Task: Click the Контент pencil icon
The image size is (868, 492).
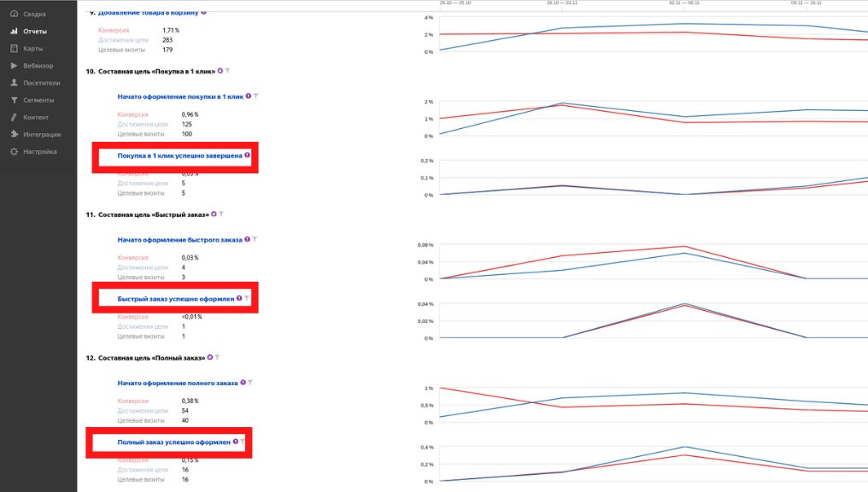Action: (15, 117)
